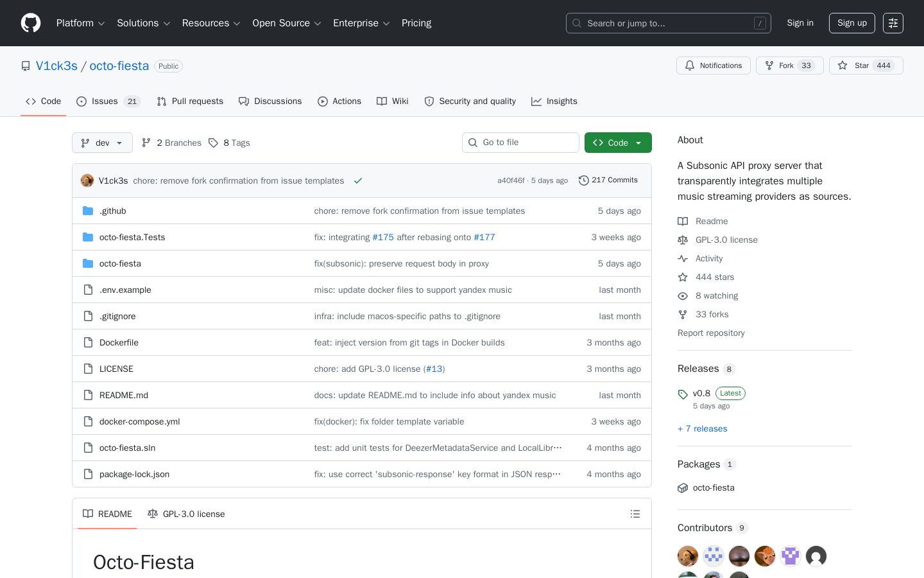924x578 pixels.
Task: Expand the Platform menu
Action: tap(81, 23)
